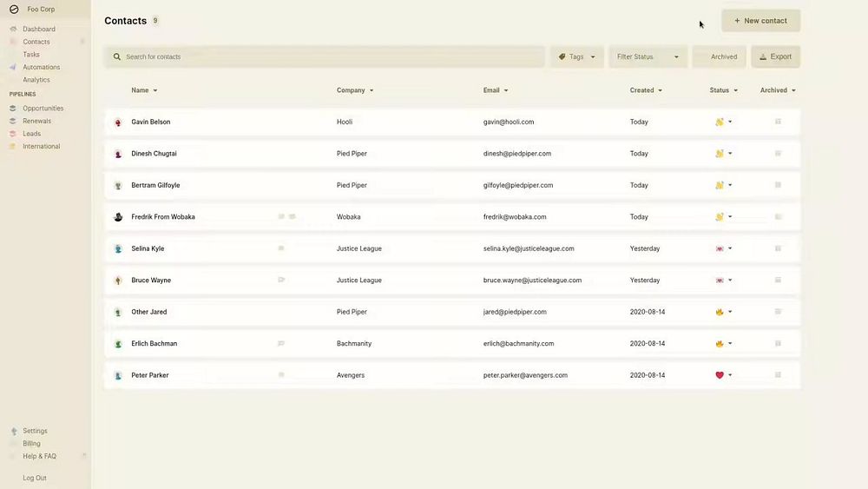This screenshot has width=868, height=489.
Task: Click the heart status icon for Peter Parker
Action: pos(719,375)
